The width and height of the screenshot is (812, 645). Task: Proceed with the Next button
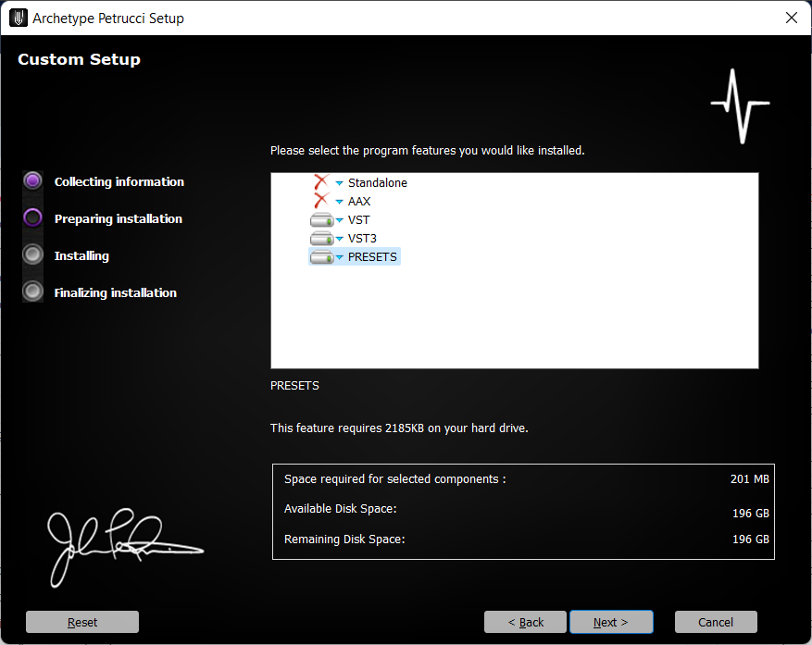coord(611,622)
